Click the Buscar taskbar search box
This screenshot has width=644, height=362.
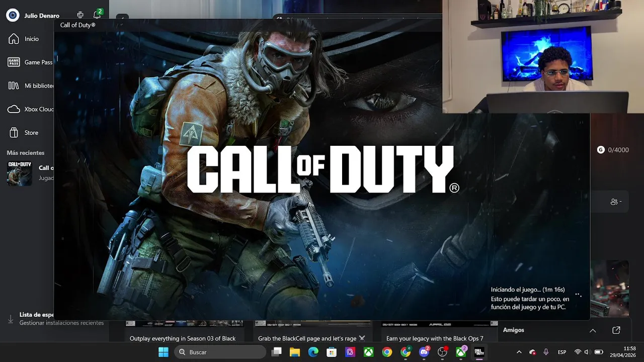tap(220, 352)
